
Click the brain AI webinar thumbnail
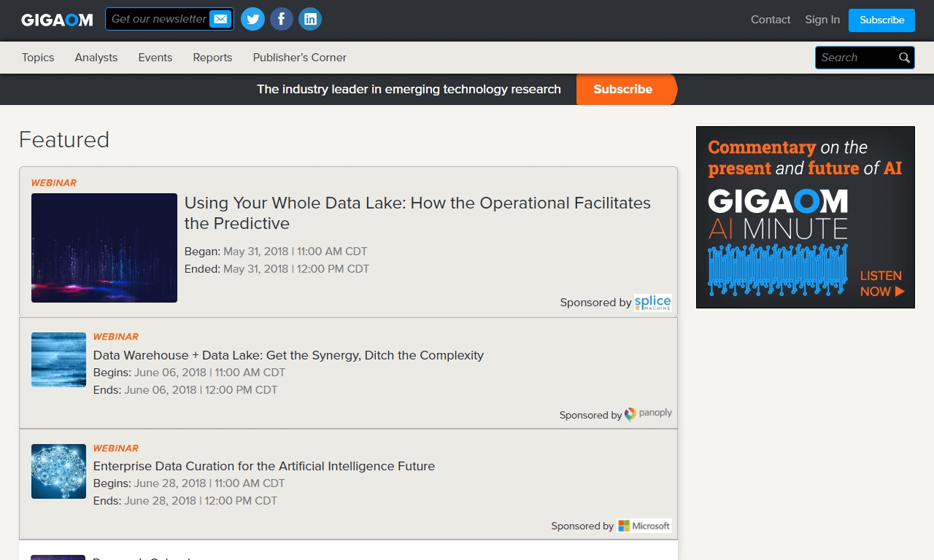pos(58,471)
